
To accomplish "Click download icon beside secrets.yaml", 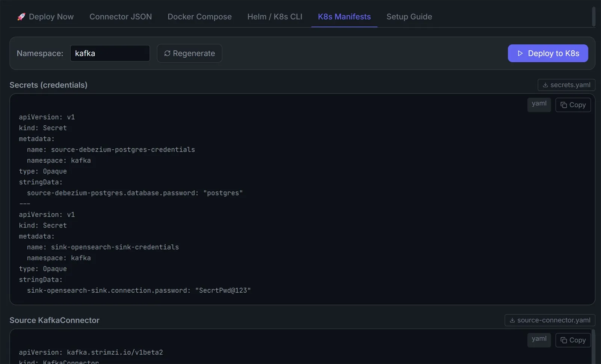I will 545,85.
